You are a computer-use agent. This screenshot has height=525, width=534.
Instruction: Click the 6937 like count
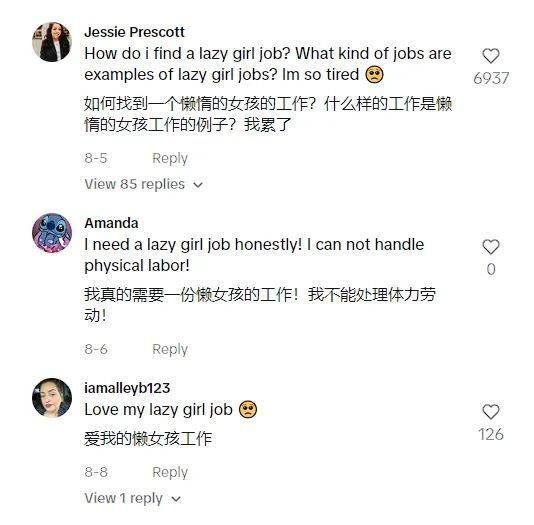tap(491, 78)
